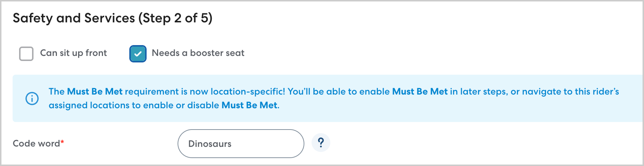Click the "(Step 2 of 5)" step indicator
This screenshot has height=166, width=644.
[175, 18]
